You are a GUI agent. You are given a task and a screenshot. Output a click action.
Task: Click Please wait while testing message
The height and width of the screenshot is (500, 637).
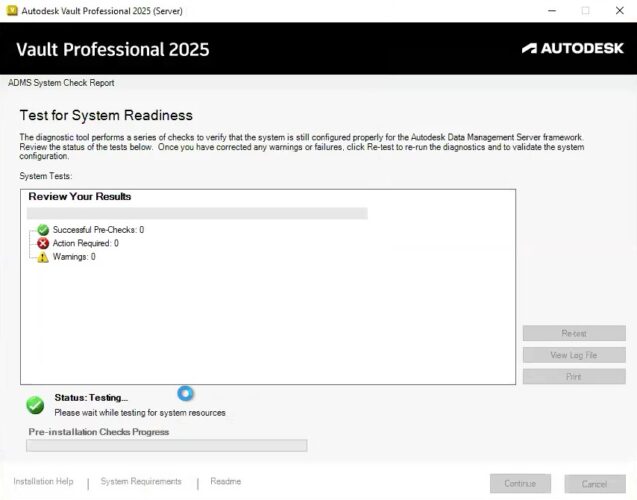click(x=140, y=413)
